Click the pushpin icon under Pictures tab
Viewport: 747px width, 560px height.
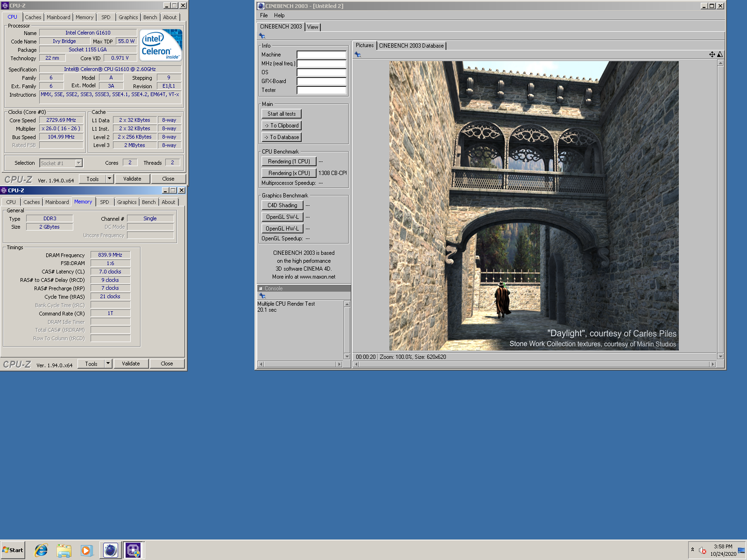pos(358,55)
